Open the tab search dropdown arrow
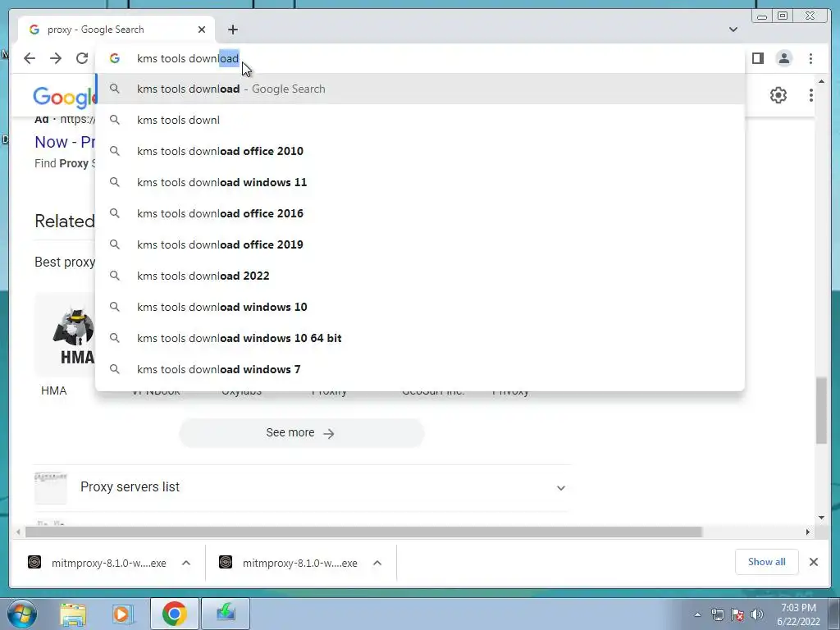 point(733,30)
